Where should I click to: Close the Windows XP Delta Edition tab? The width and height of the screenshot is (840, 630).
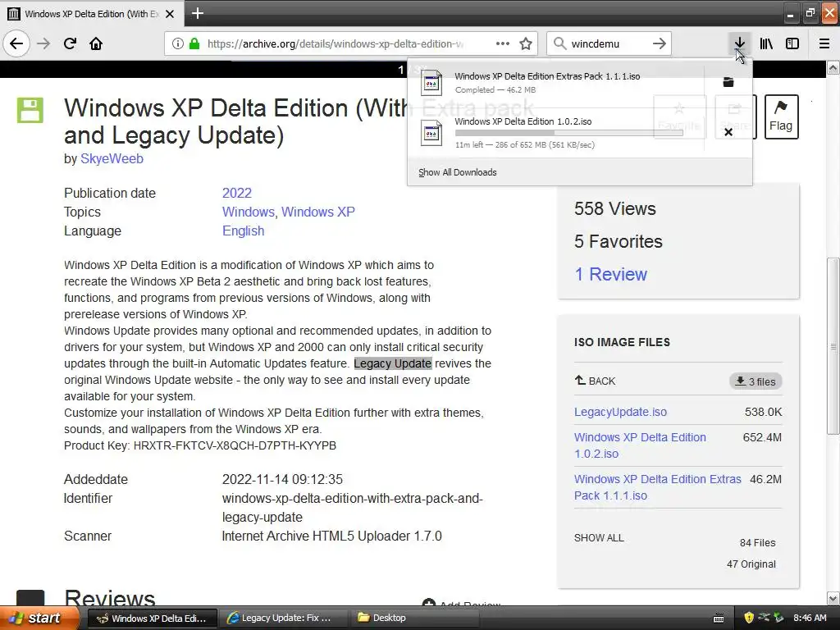(x=170, y=14)
